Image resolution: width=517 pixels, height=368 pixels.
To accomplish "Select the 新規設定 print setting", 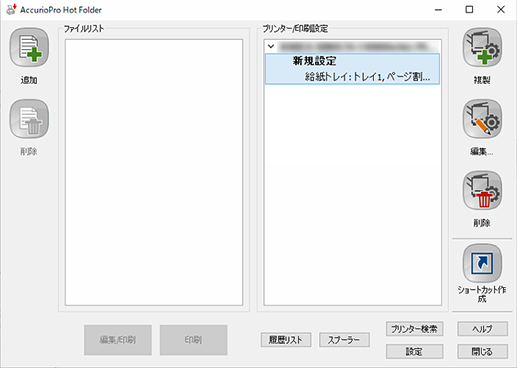I will pos(314,61).
